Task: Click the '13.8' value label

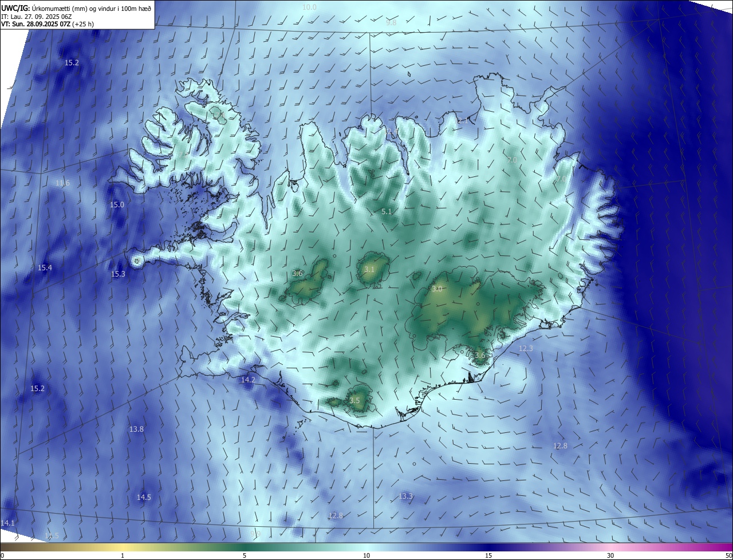Action: pos(136,429)
